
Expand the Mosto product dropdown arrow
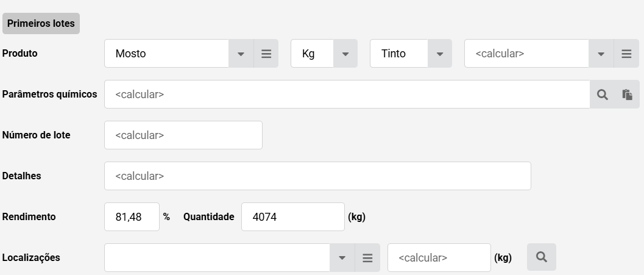[241, 54]
